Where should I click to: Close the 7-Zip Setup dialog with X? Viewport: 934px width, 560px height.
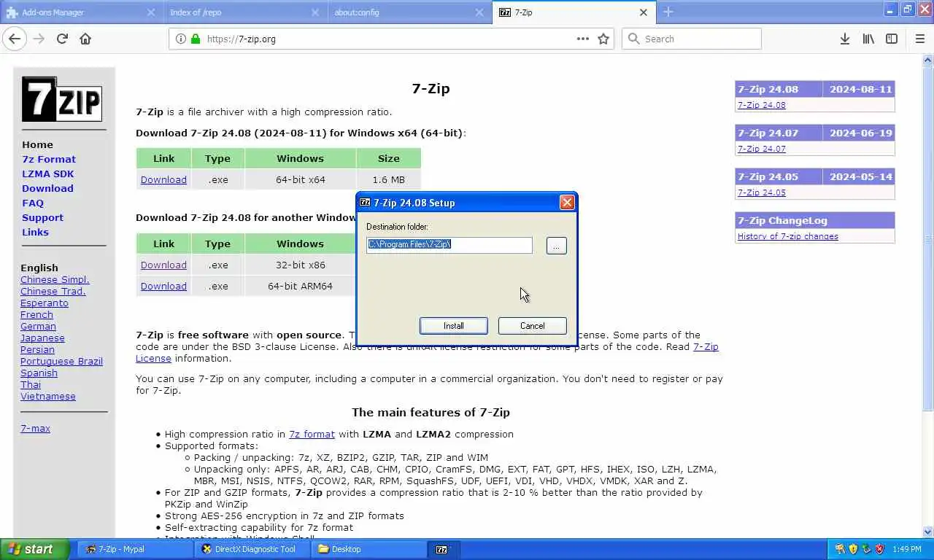click(567, 203)
